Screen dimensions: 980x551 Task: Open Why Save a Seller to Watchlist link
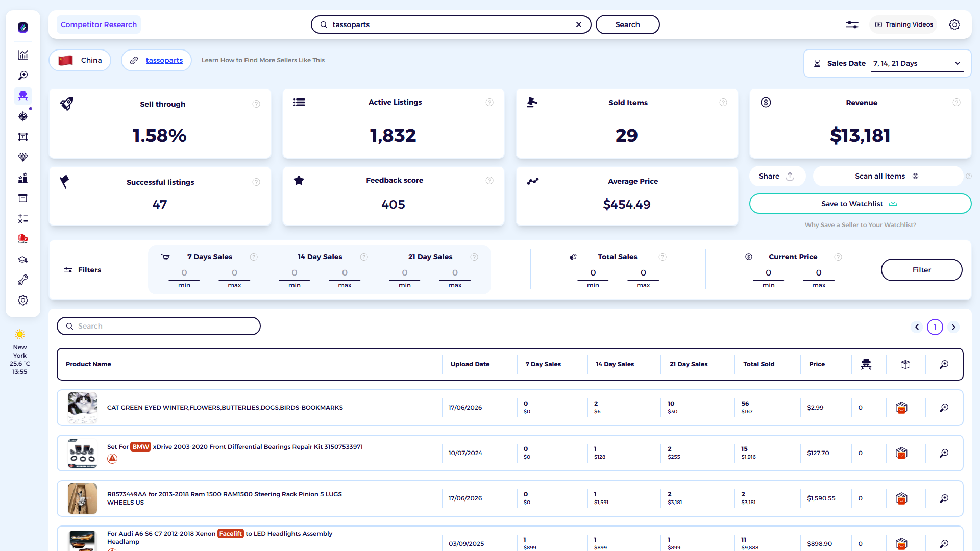click(x=860, y=225)
